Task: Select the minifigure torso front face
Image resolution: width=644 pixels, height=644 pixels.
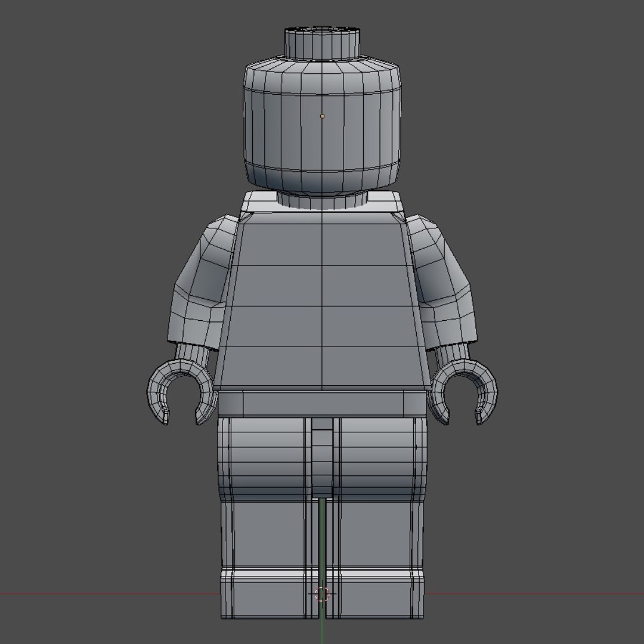Action: click(x=322, y=300)
